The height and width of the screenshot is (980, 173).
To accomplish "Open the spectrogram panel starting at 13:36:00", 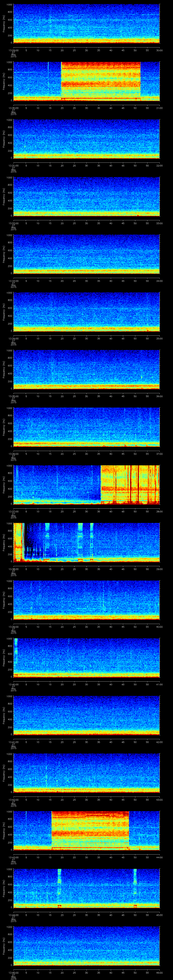I will 86,427.
